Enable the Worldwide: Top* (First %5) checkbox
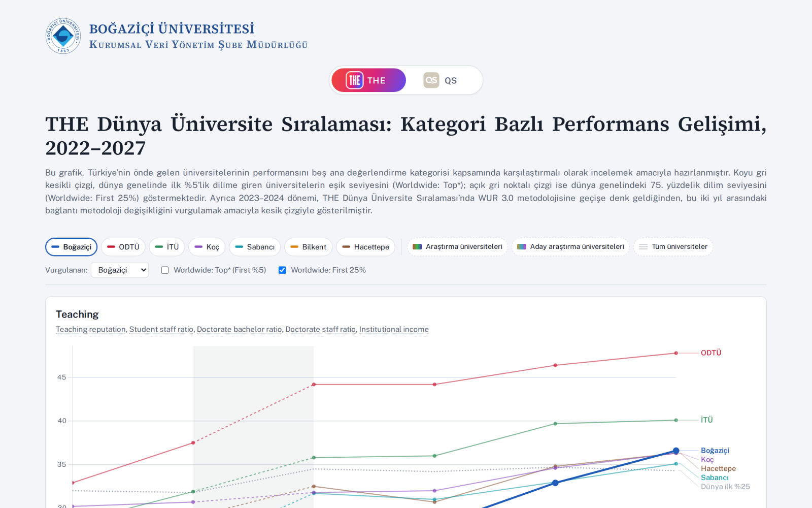 click(165, 270)
